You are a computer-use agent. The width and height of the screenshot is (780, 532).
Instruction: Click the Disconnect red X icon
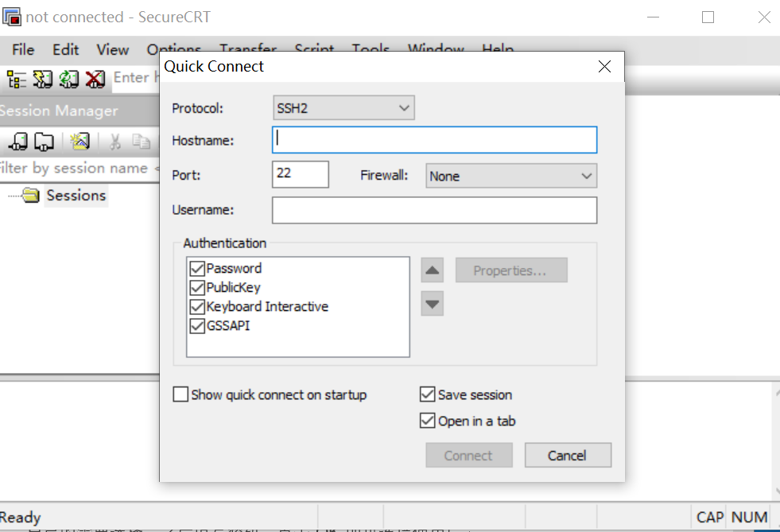coord(95,80)
